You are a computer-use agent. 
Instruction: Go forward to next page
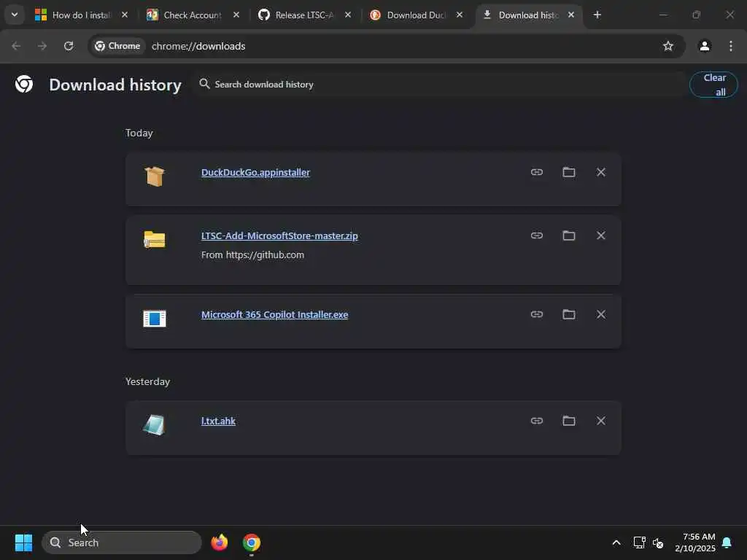(x=42, y=46)
